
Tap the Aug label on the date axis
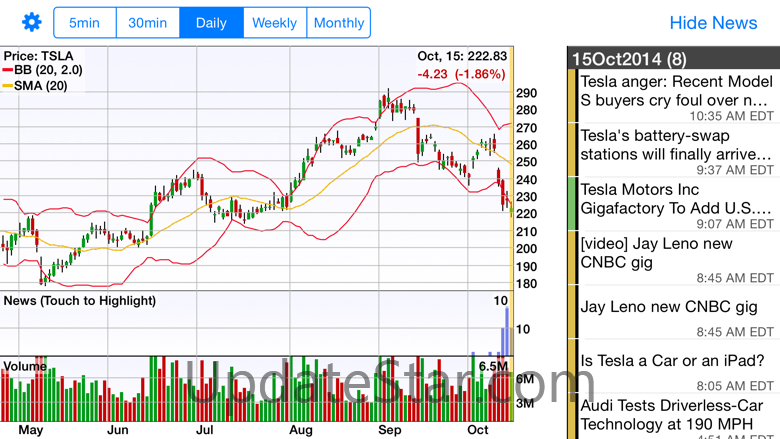pos(301,430)
